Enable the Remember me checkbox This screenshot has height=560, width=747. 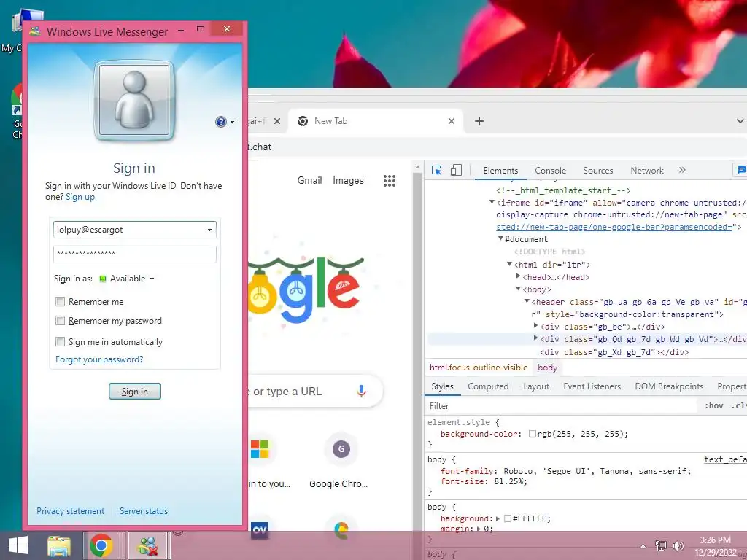[60, 301]
